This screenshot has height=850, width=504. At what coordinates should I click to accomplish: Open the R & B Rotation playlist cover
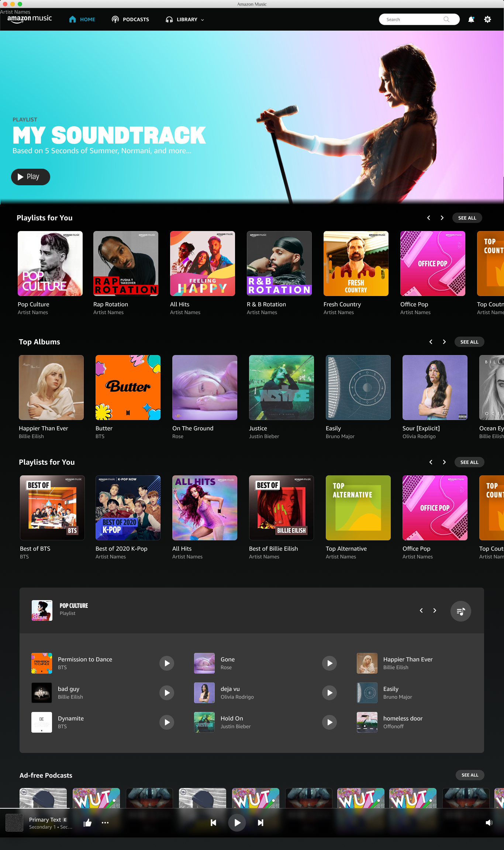279,264
